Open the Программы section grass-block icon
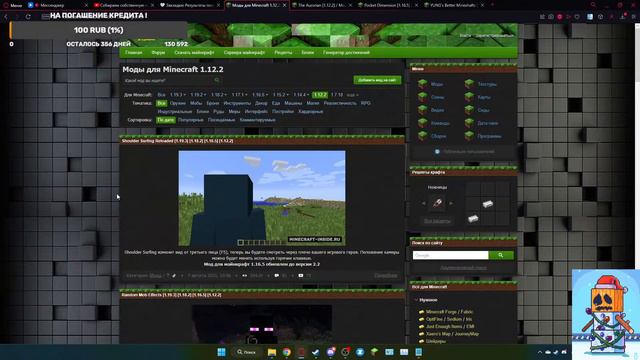640x360 pixels. (469, 136)
